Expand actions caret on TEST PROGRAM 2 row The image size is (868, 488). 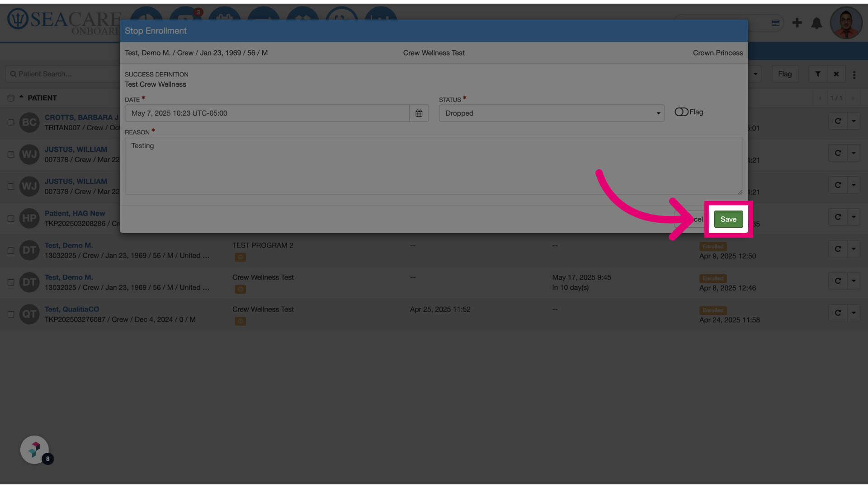tap(854, 249)
